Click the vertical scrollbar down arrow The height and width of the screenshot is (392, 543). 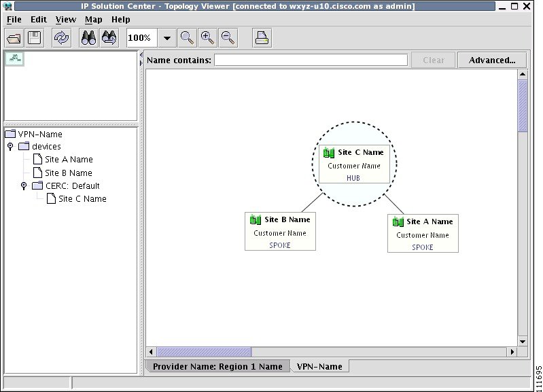523,342
